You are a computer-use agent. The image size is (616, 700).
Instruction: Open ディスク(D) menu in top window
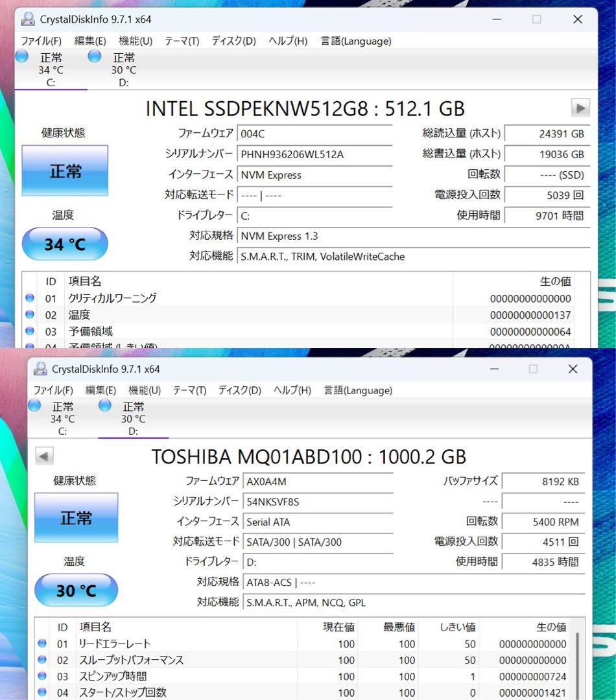[233, 41]
